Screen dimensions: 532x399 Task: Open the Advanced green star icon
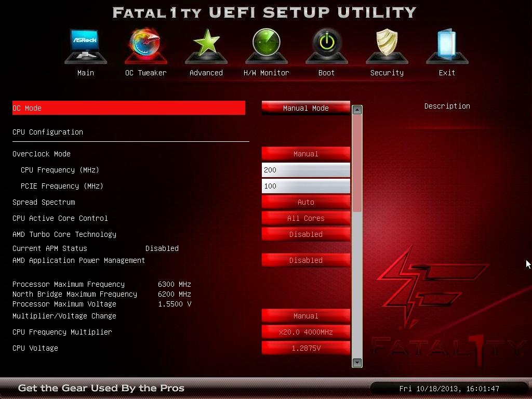[206, 46]
